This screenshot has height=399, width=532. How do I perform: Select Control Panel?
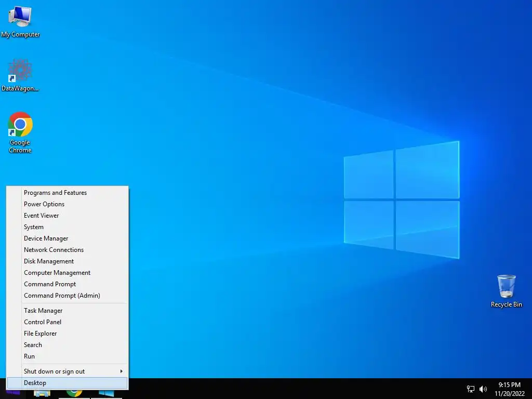pyautogui.click(x=67, y=322)
